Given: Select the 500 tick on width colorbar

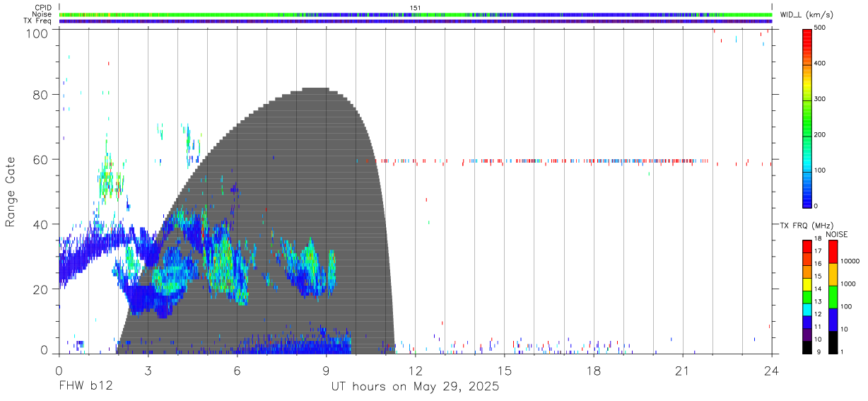Looking at the screenshot, I should (x=819, y=28).
